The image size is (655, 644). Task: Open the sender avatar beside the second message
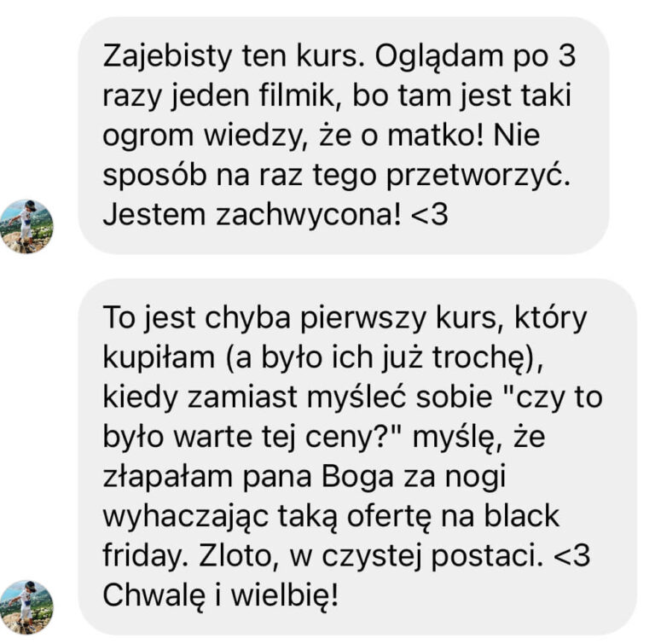(26, 606)
